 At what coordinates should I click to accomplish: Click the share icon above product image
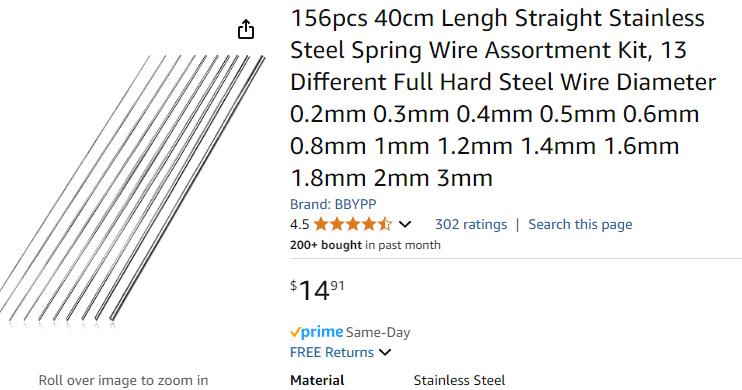pos(246,29)
